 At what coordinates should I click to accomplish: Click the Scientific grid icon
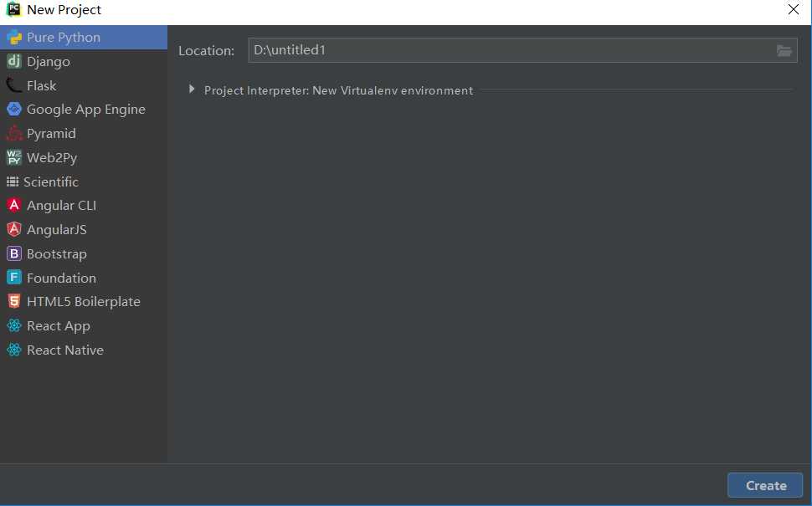(13, 181)
